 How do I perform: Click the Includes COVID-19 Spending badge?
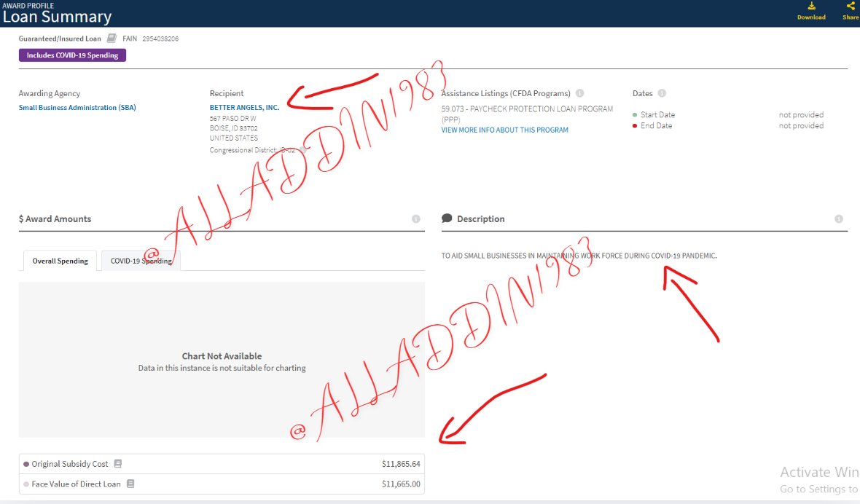[x=72, y=55]
